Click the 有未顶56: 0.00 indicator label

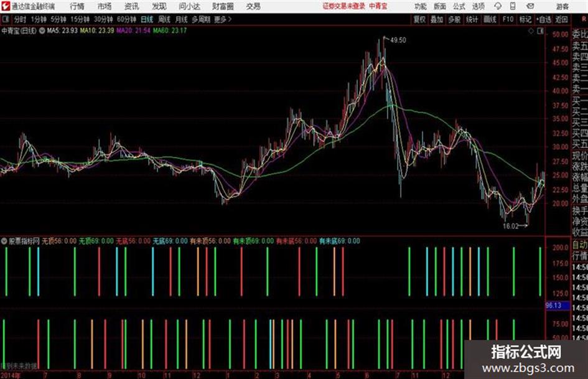pyautogui.click(x=210, y=241)
